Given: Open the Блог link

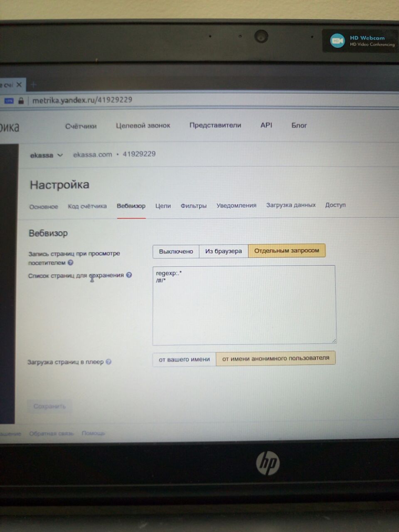Looking at the screenshot, I should [x=299, y=125].
